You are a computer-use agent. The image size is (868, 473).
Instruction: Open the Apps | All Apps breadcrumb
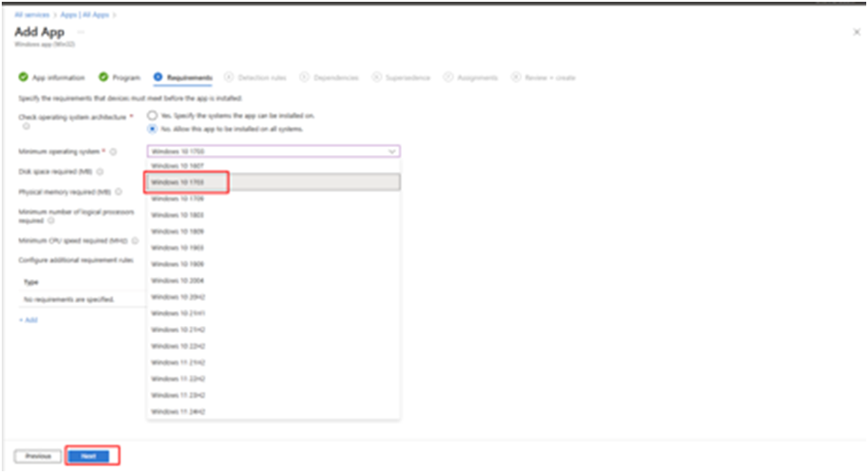tap(85, 15)
